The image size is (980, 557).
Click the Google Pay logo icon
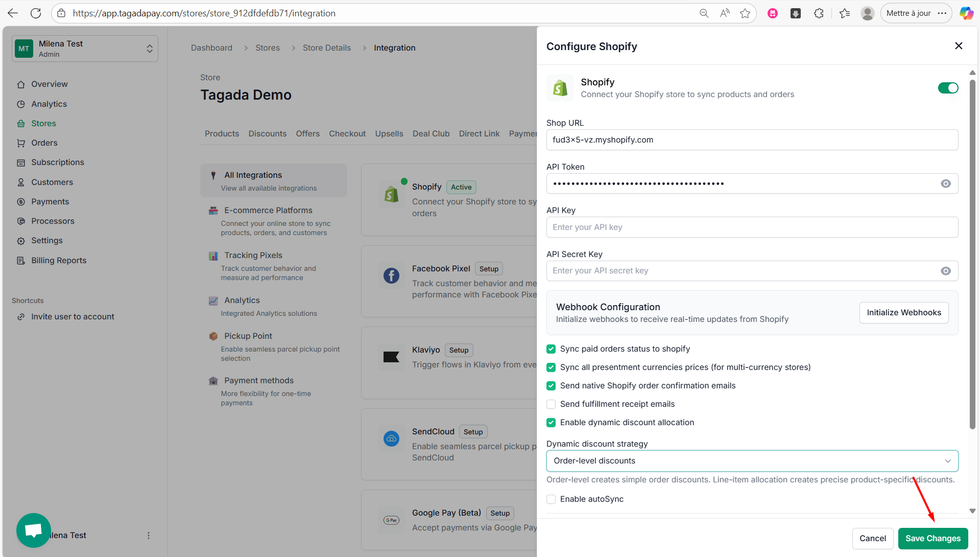click(x=392, y=520)
